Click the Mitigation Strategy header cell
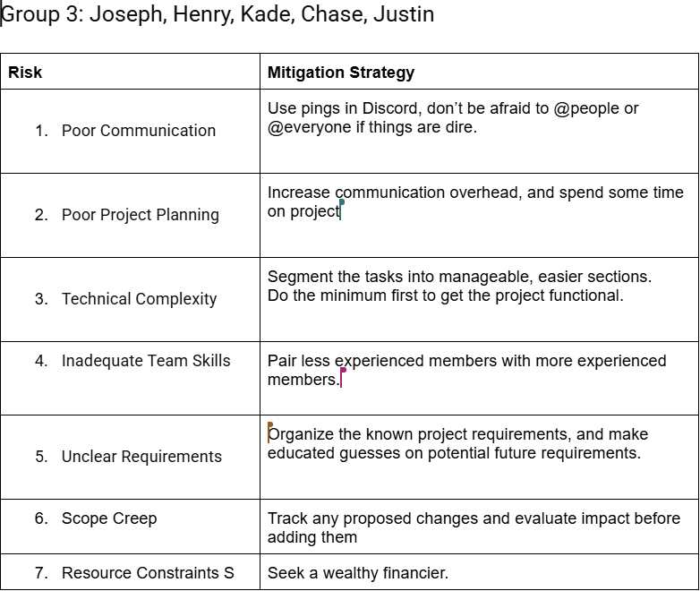The width and height of the screenshot is (700, 591). coord(341,73)
